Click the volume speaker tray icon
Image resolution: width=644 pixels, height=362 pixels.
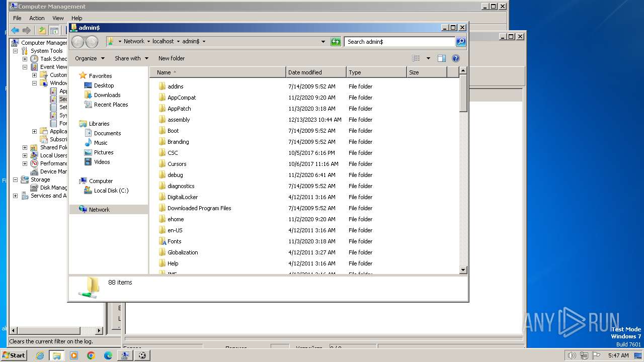572,355
